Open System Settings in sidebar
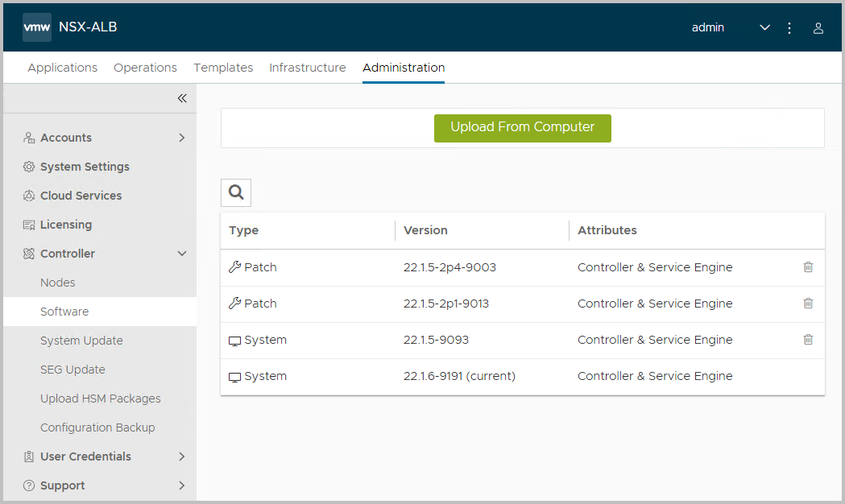Image resolution: width=845 pixels, height=504 pixels. point(85,167)
